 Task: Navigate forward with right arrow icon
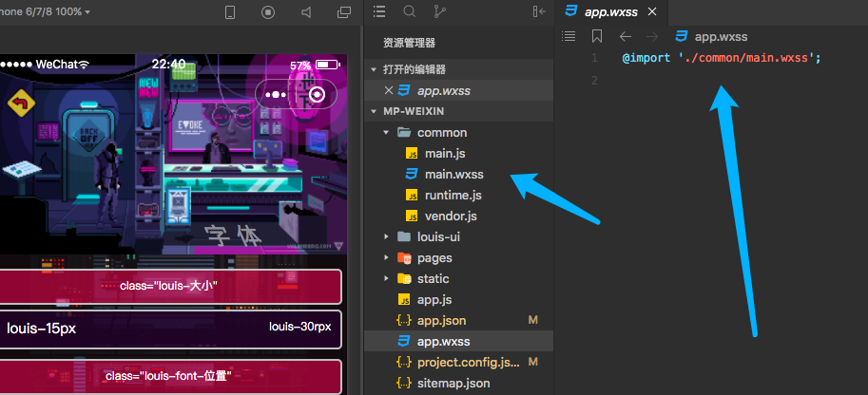(652, 36)
